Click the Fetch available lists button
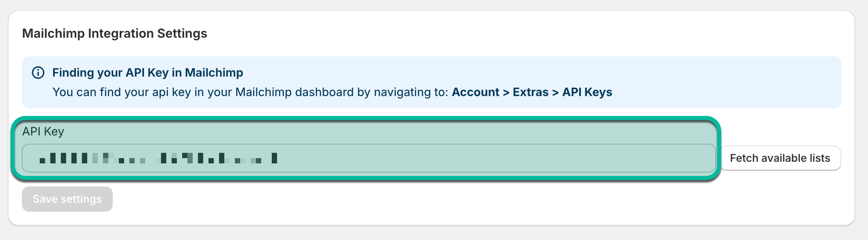The image size is (868, 240). (780, 158)
